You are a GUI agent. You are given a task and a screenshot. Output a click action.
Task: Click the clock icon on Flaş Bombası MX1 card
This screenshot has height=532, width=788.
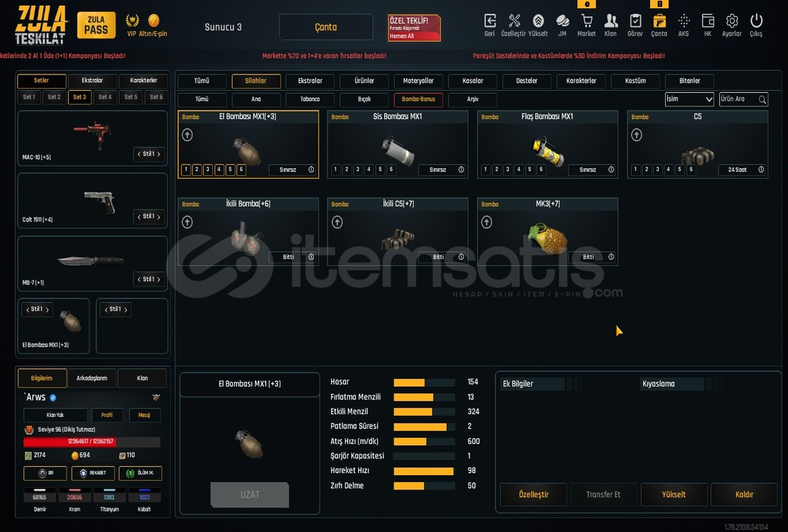click(611, 170)
